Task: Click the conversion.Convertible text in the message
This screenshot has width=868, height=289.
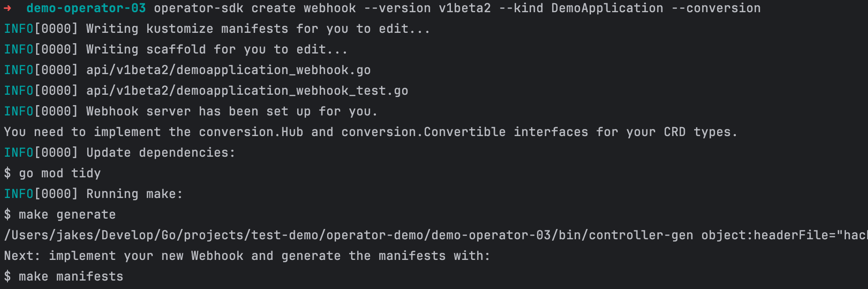Action: 424,132
